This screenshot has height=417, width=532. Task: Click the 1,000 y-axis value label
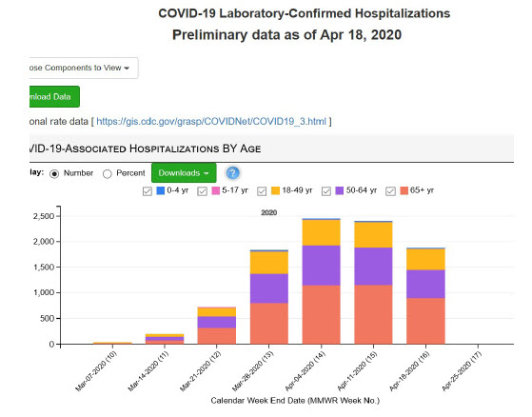tap(44, 292)
